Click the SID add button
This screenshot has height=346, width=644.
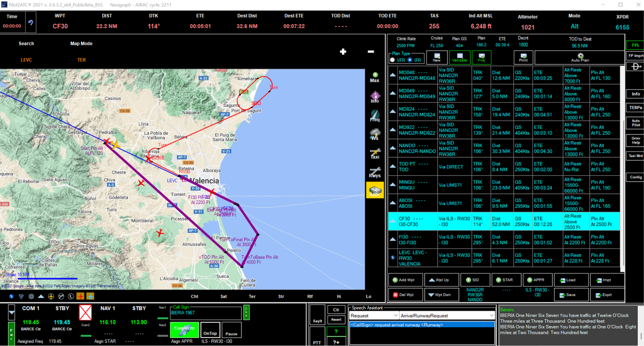click(x=474, y=280)
